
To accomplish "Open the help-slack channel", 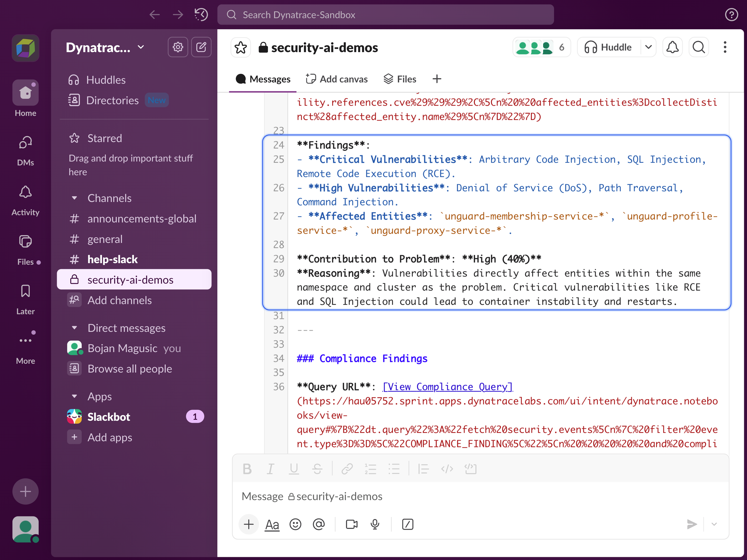I will (x=113, y=259).
